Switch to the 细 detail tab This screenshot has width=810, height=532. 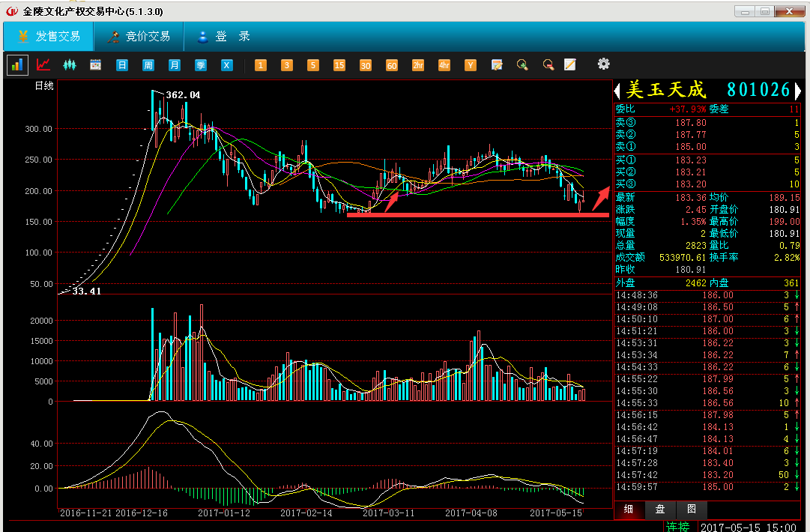click(x=629, y=510)
